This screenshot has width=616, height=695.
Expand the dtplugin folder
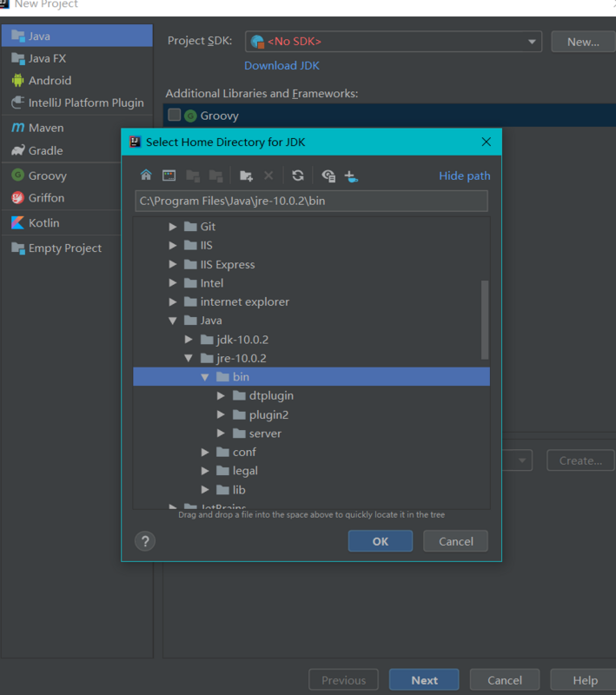coord(221,396)
